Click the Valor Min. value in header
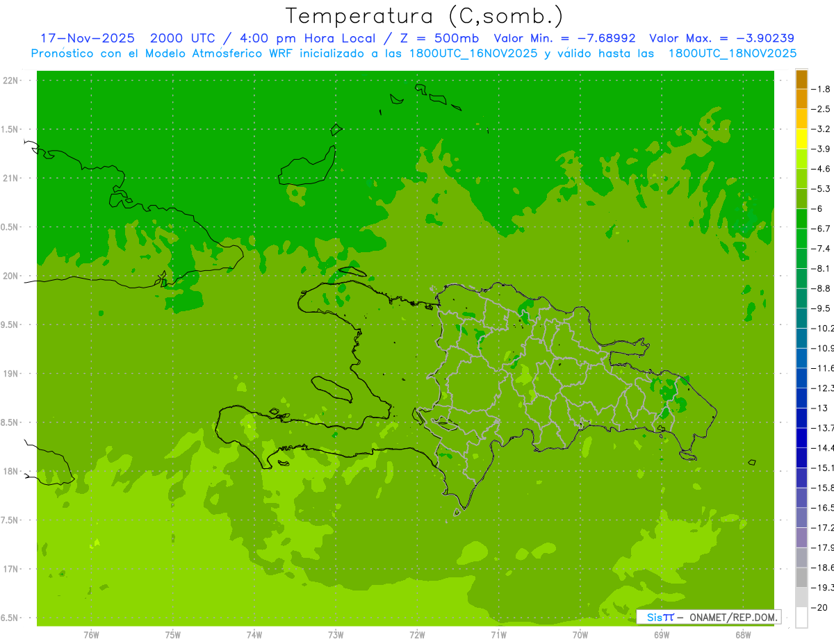The image size is (834, 644). (566, 38)
